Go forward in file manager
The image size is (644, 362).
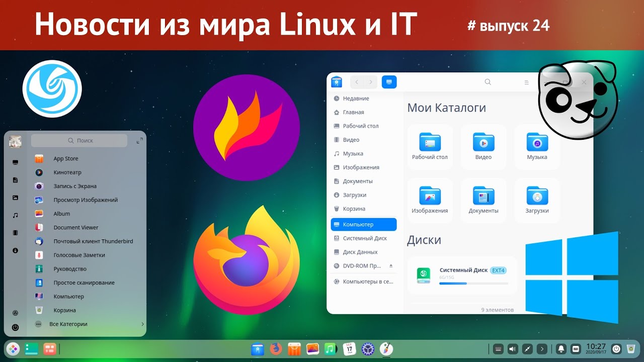[370, 82]
